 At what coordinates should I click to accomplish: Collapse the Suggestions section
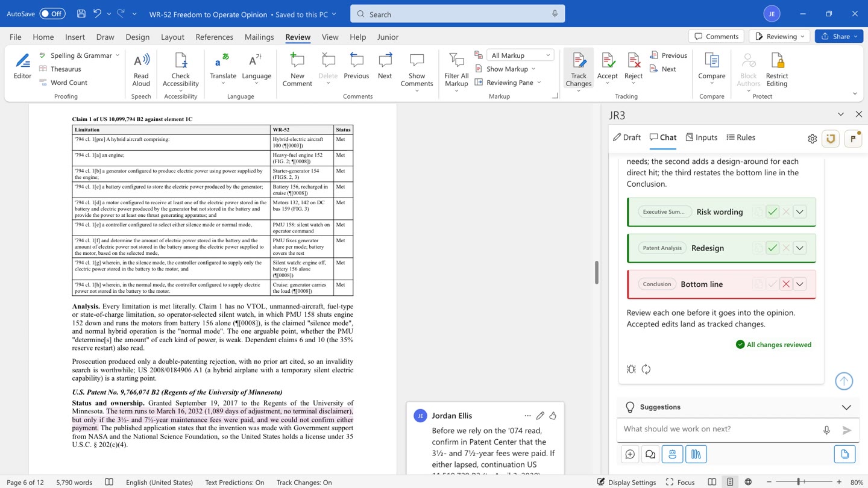tap(846, 407)
